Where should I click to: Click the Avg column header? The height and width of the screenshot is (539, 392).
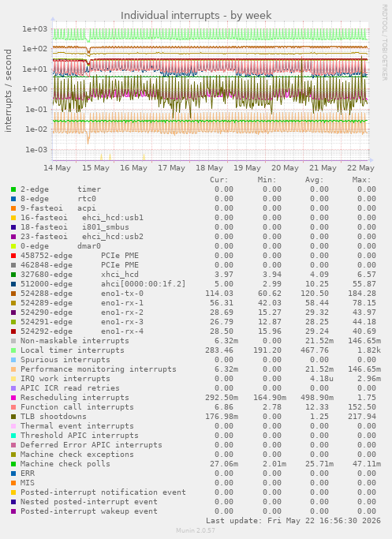tap(315, 180)
